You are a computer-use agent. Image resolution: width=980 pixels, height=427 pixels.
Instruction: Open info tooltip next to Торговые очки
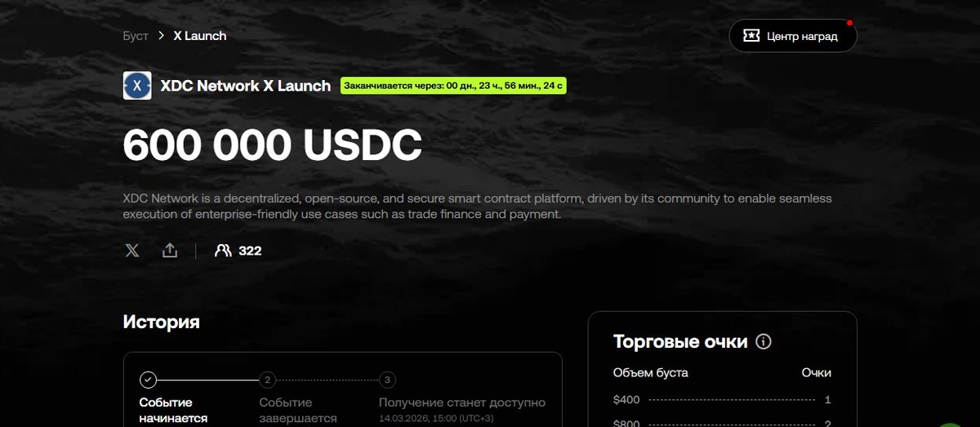tap(764, 341)
